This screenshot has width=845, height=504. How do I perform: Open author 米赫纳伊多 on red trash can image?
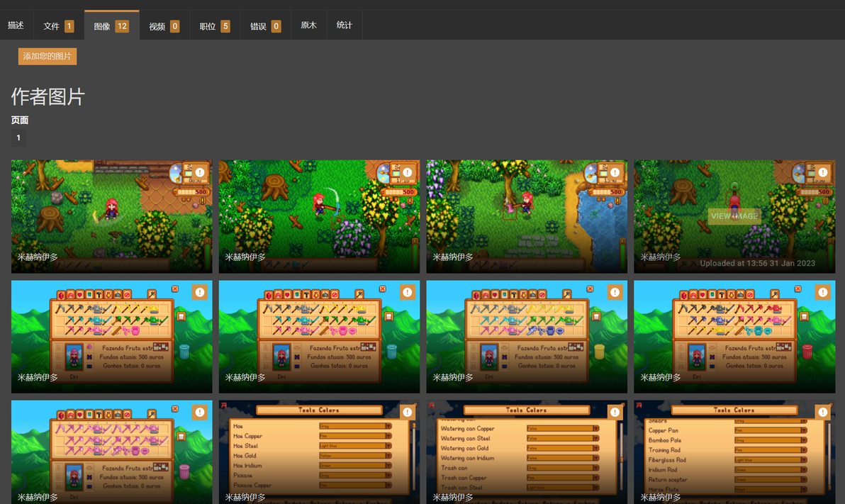[x=660, y=377]
